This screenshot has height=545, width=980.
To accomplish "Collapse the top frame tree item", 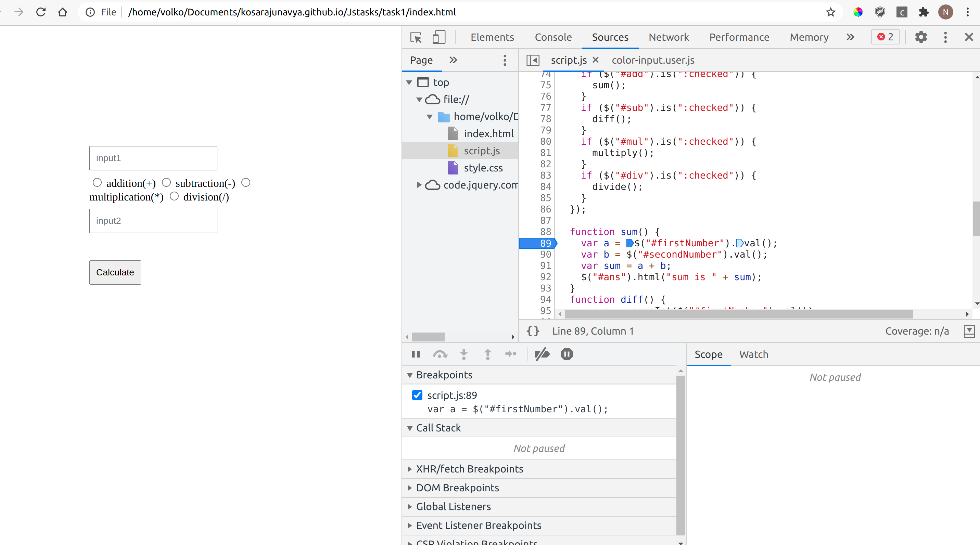I will click(409, 82).
